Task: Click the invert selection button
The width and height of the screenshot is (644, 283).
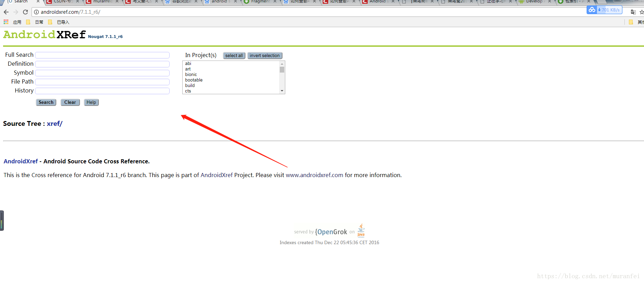Action: (x=265, y=56)
